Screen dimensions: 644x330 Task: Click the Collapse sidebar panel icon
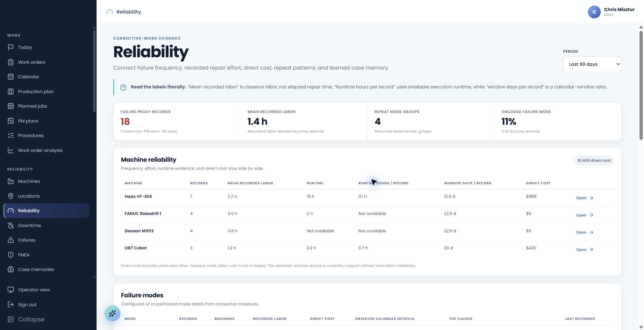coord(11,319)
